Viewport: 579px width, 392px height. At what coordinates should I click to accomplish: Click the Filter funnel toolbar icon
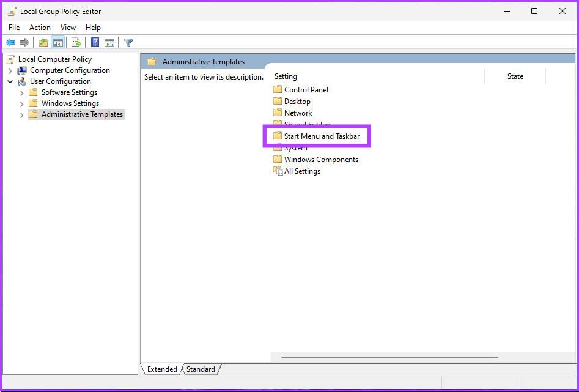128,42
